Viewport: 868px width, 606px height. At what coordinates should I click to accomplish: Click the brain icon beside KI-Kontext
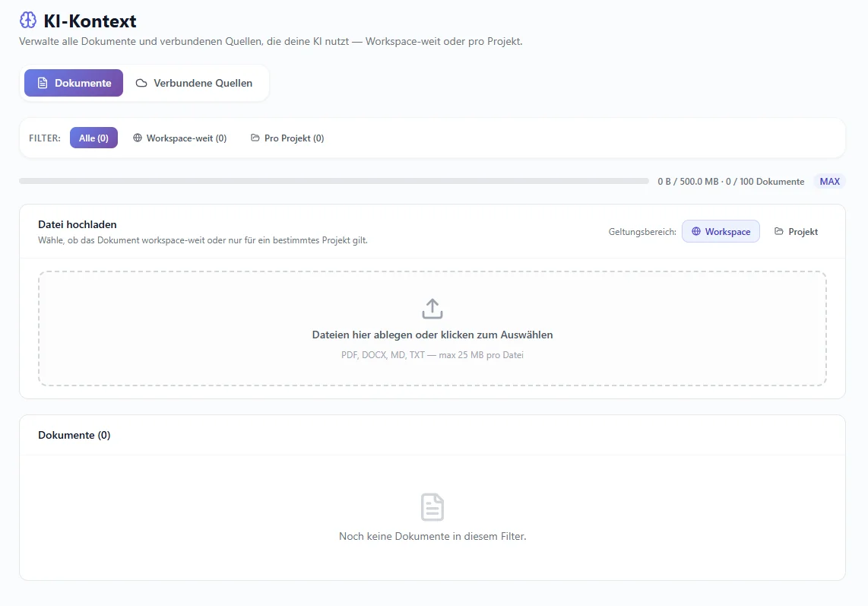(27, 20)
